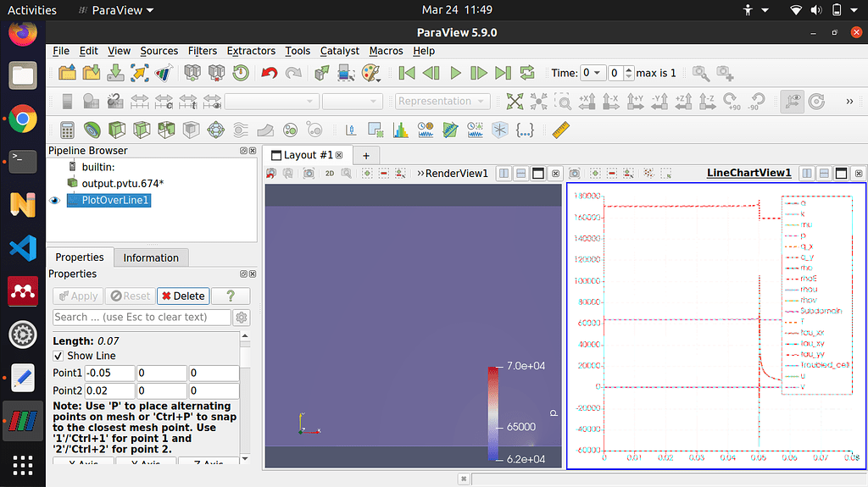Screen dimensions: 868x487
Task: Toggle visibility eye of PlotOverLine1
Action: (x=54, y=201)
